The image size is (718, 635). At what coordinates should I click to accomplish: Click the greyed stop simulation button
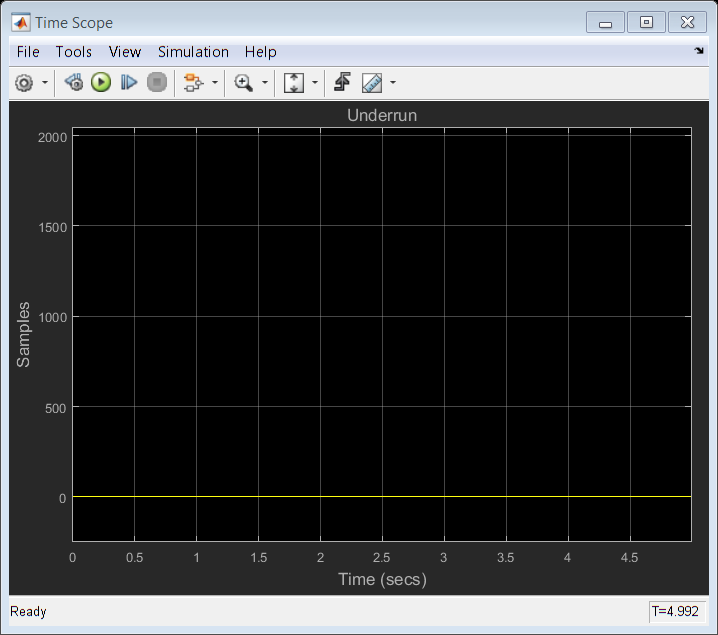coord(157,82)
